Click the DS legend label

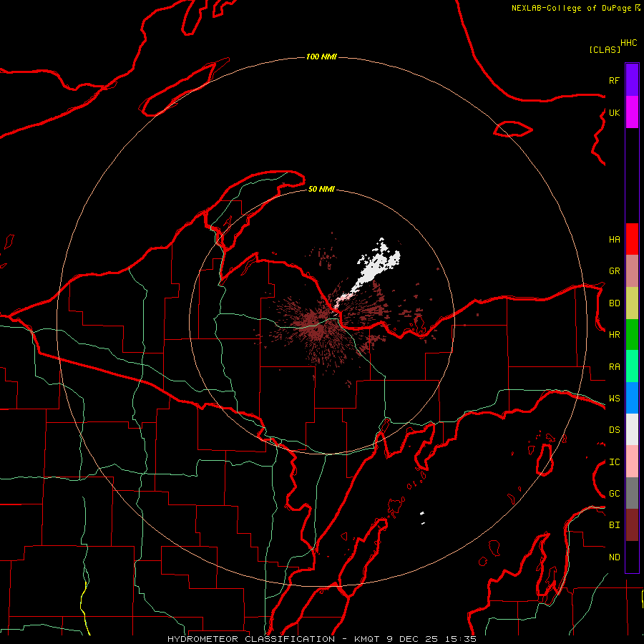pyautogui.click(x=614, y=430)
